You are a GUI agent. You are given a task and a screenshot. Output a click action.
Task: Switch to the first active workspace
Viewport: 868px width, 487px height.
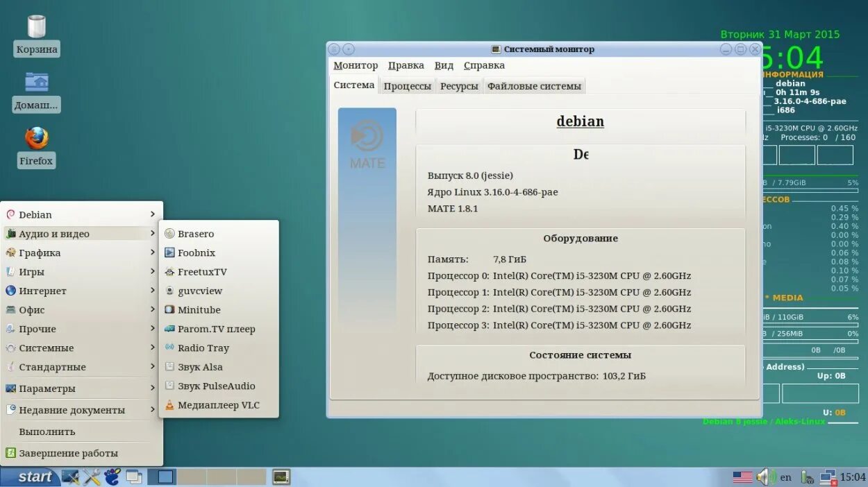click(162, 477)
